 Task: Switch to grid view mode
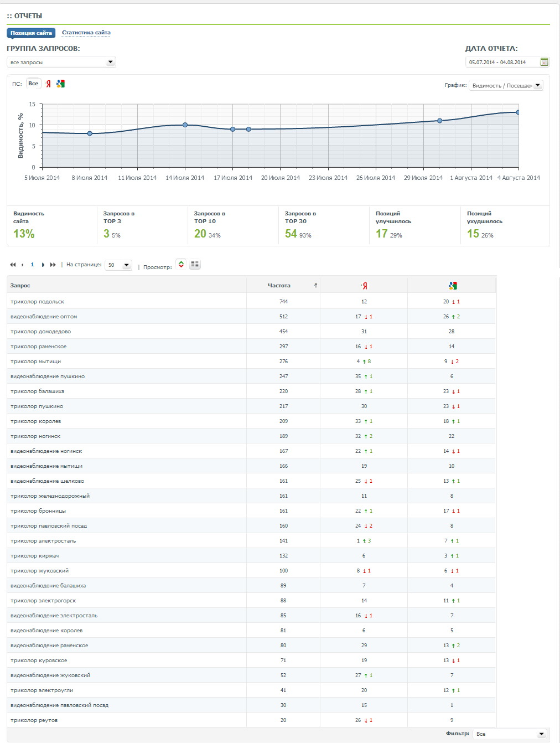[x=195, y=265]
